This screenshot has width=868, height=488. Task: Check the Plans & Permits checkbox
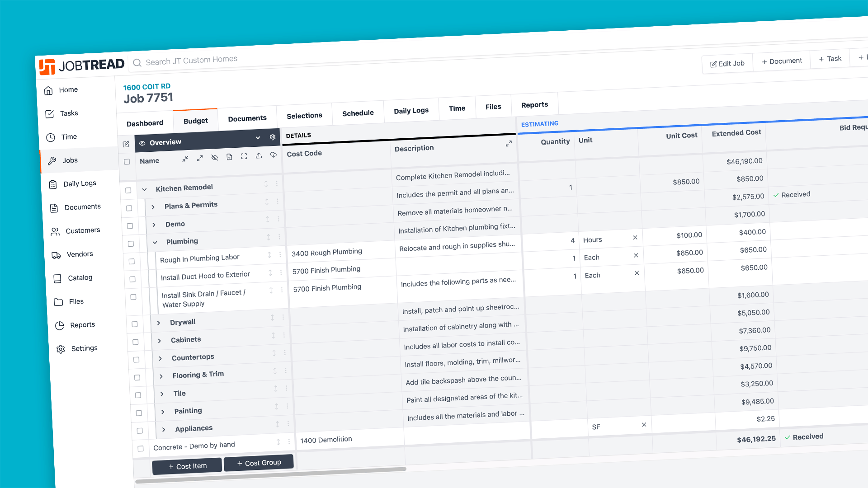(x=129, y=208)
